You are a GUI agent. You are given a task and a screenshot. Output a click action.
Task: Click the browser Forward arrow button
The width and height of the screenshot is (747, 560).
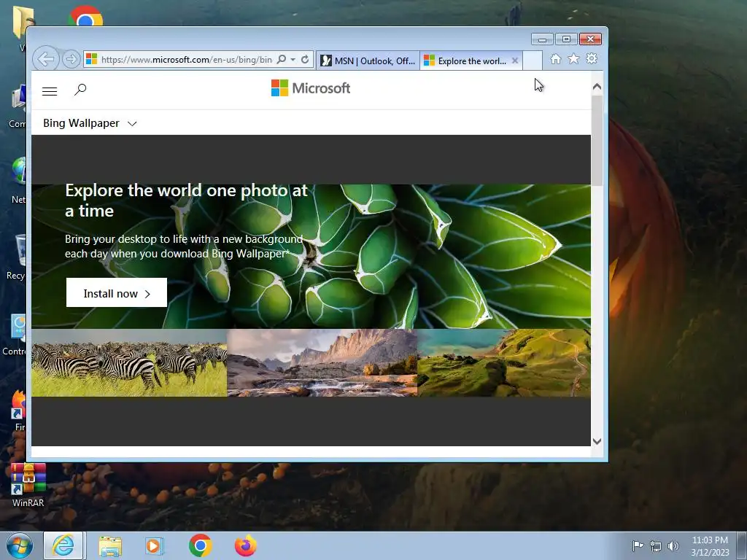(71, 60)
